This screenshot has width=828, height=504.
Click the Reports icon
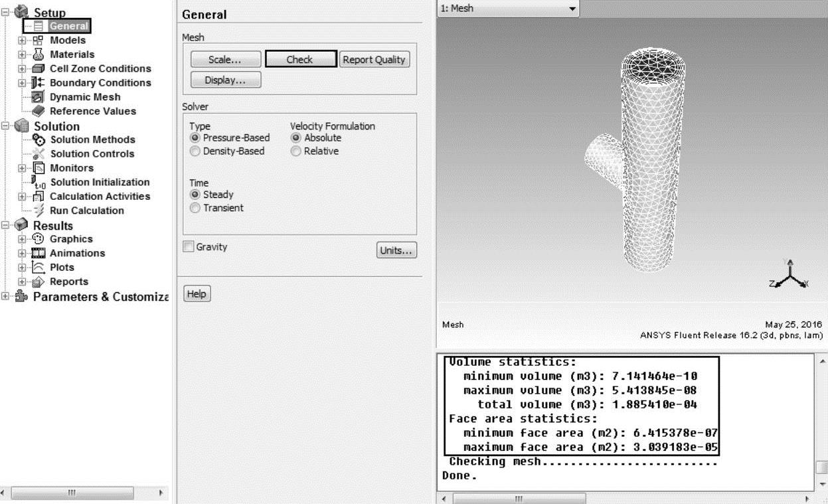click(39, 282)
